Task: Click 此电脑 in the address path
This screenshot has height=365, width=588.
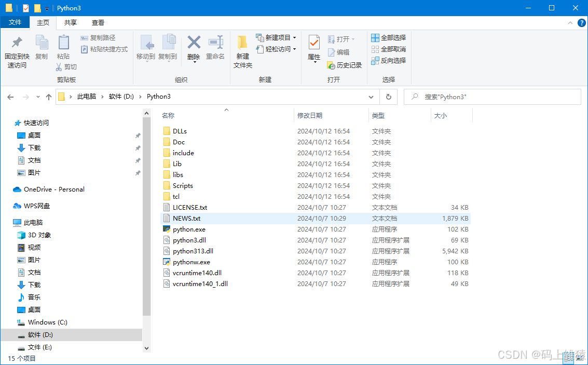Action: (87, 97)
